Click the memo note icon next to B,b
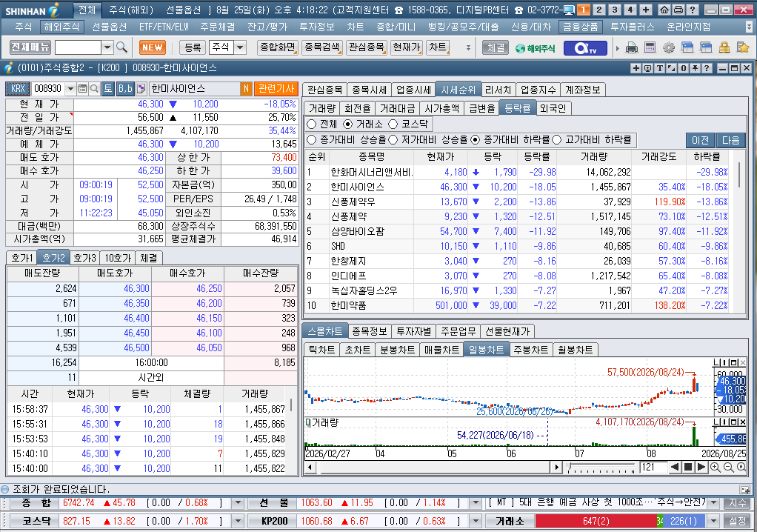The width and height of the screenshot is (757, 532). click(x=141, y=88)
